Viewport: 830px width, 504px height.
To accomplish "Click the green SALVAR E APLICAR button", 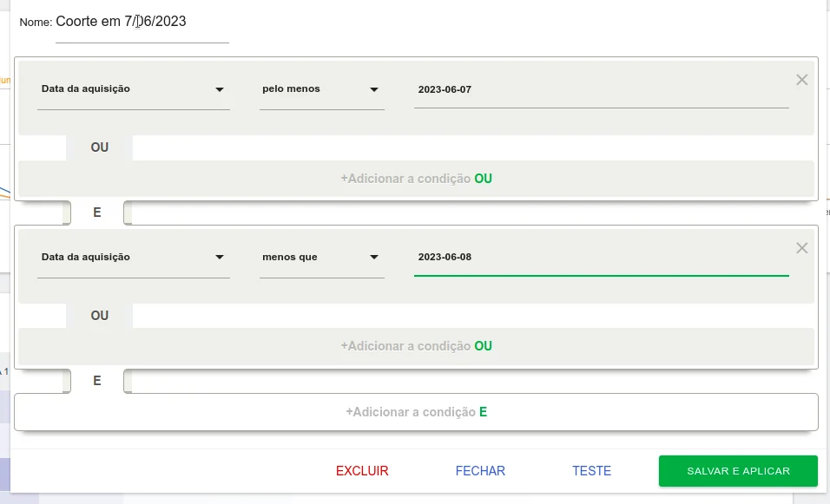I will coord(738,471).
